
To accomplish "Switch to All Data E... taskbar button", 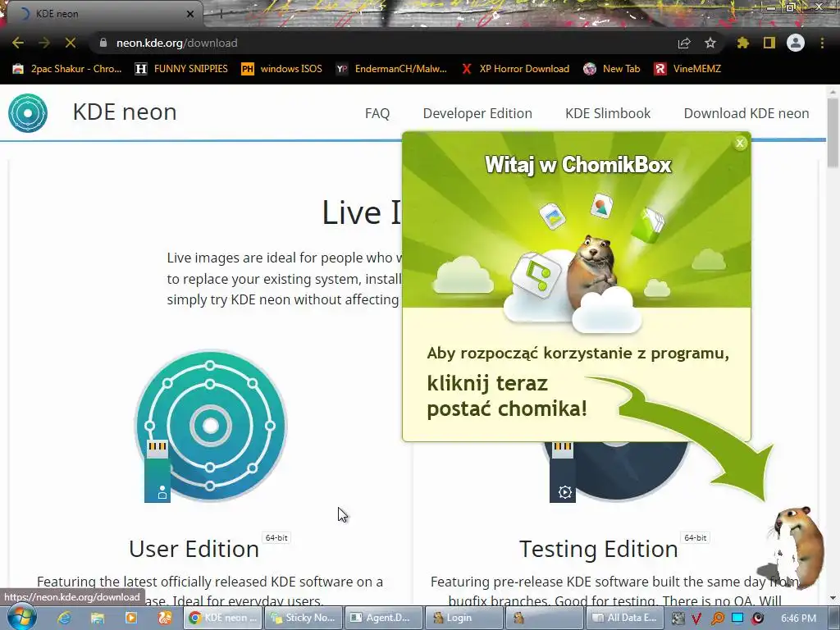I will pyautogui.click(x=625, y=618).
